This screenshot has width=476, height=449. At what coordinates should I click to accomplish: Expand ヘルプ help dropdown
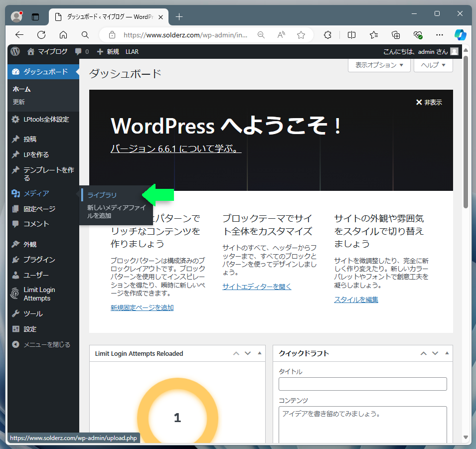(x=433, y=65)
